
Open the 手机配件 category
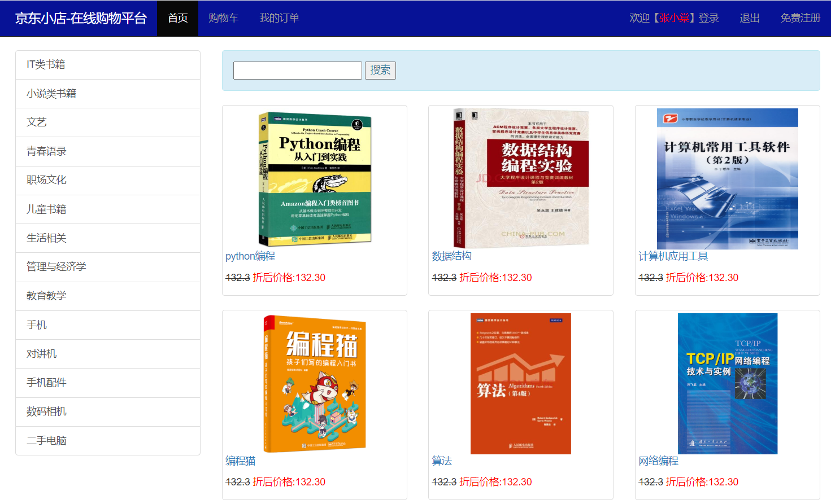[x=108, y=383]
